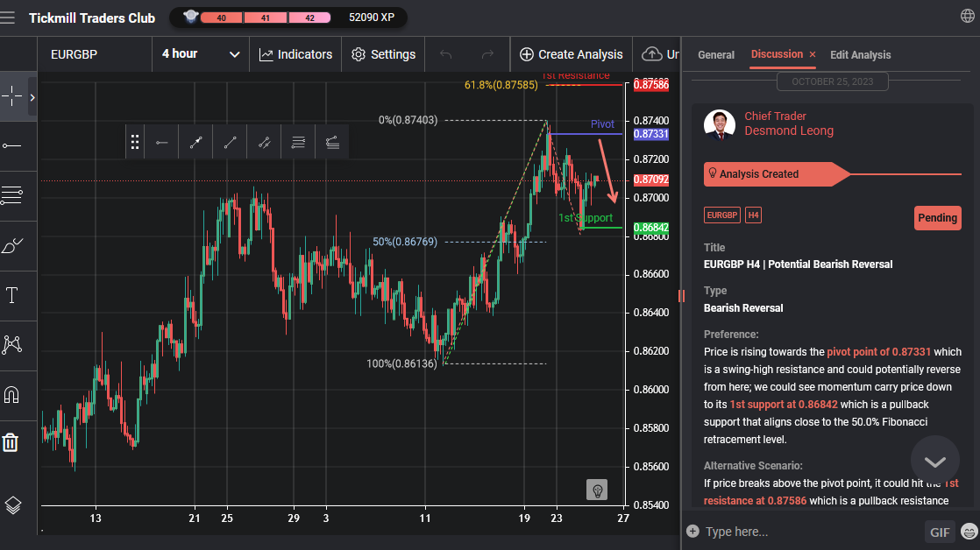Choose horizontal ray in floating line toolbar
Viewport: 980px width, 550px height.
[162, 143]
